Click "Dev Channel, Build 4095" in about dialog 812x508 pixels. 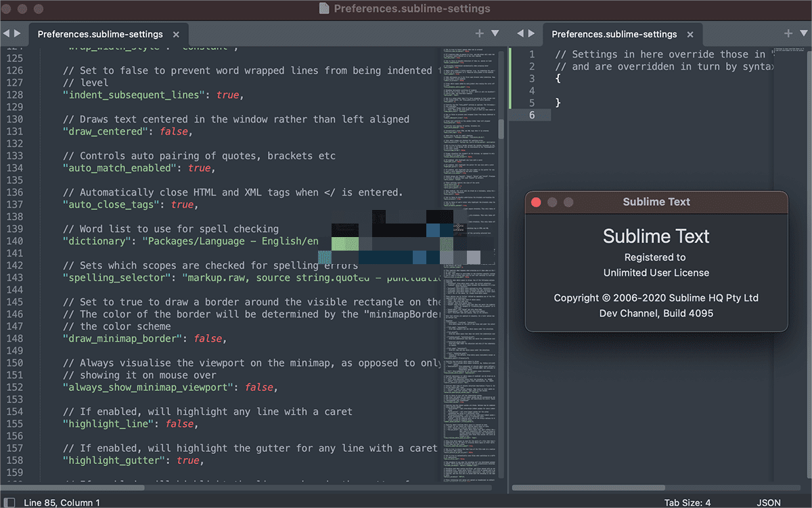click(656, 314)
